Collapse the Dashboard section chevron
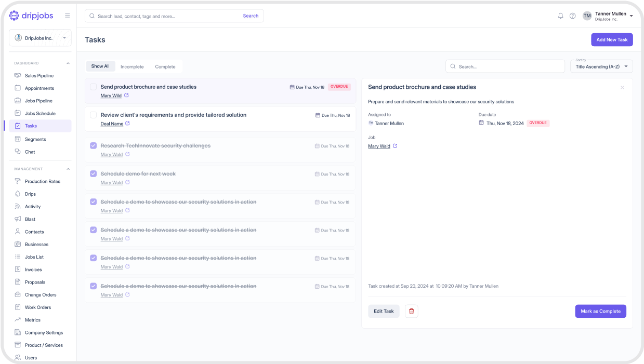This screenshot has width=644, height=364. coord(68,63)
